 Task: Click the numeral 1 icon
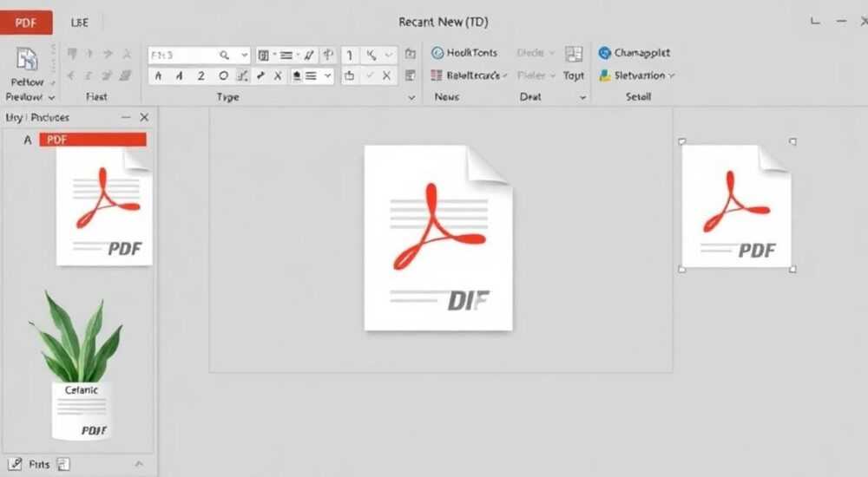coord(349,56)
